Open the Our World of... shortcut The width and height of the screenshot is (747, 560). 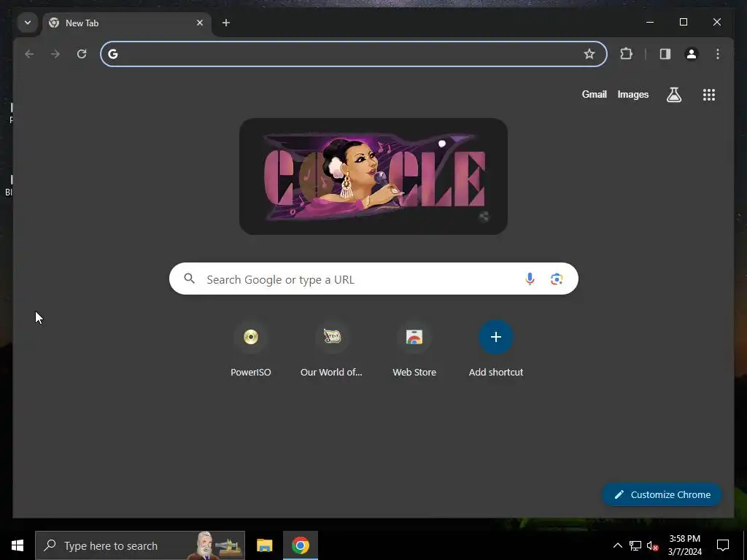coord(332,349)
